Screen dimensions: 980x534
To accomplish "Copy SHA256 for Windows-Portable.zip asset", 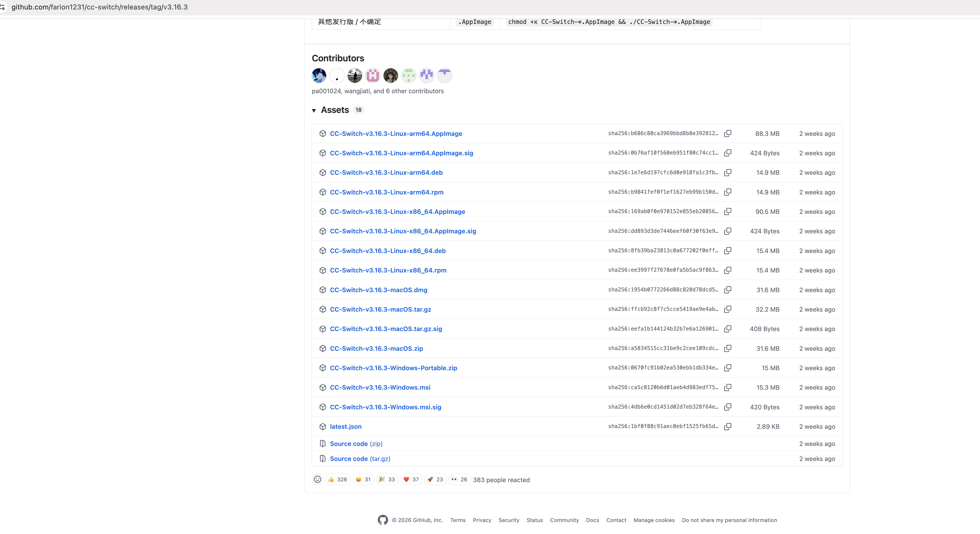I will pyautogui.click(x=727, y=368).
